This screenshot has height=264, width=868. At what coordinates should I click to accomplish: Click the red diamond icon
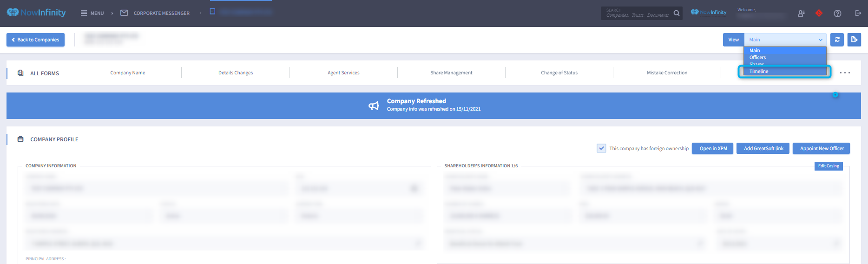click(819, 13)
